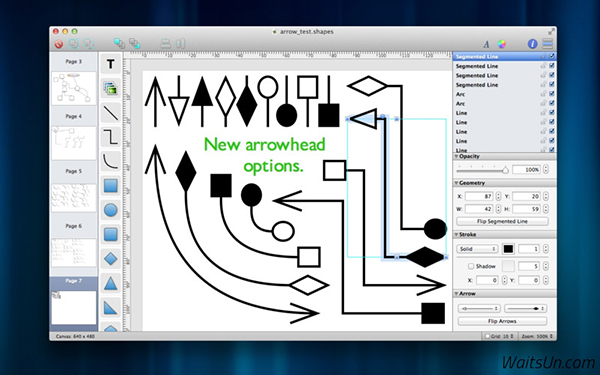Send the selection to back

[x=134, y=44]
